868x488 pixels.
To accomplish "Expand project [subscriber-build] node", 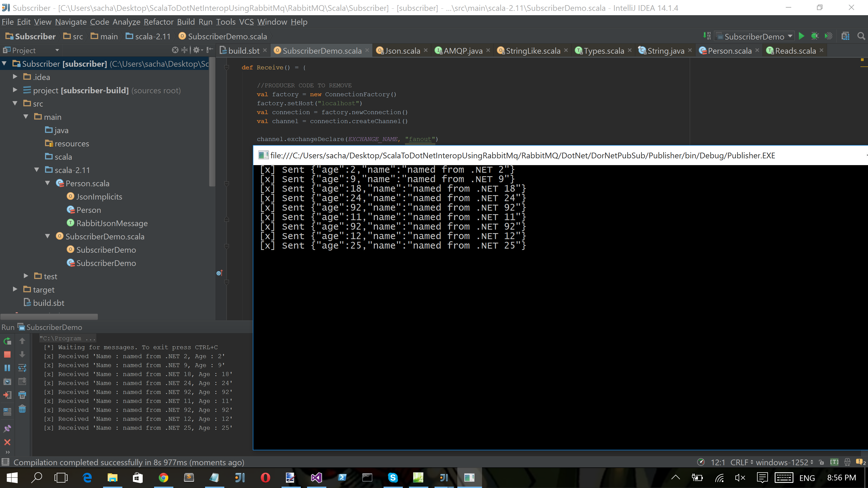I will (x=15, y=90).
